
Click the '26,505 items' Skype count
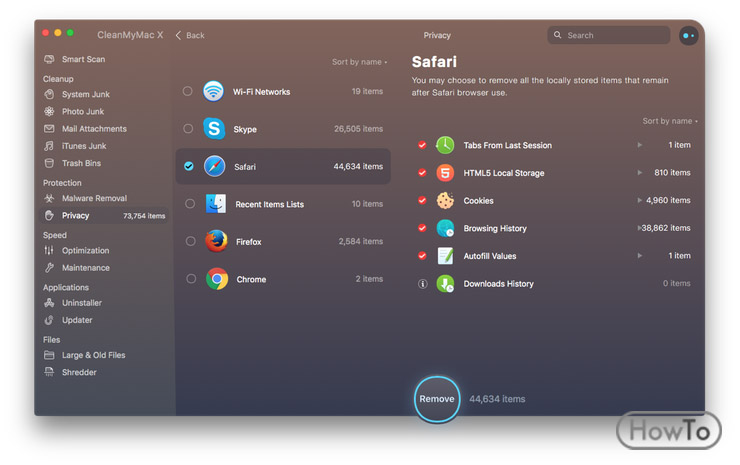358,128
